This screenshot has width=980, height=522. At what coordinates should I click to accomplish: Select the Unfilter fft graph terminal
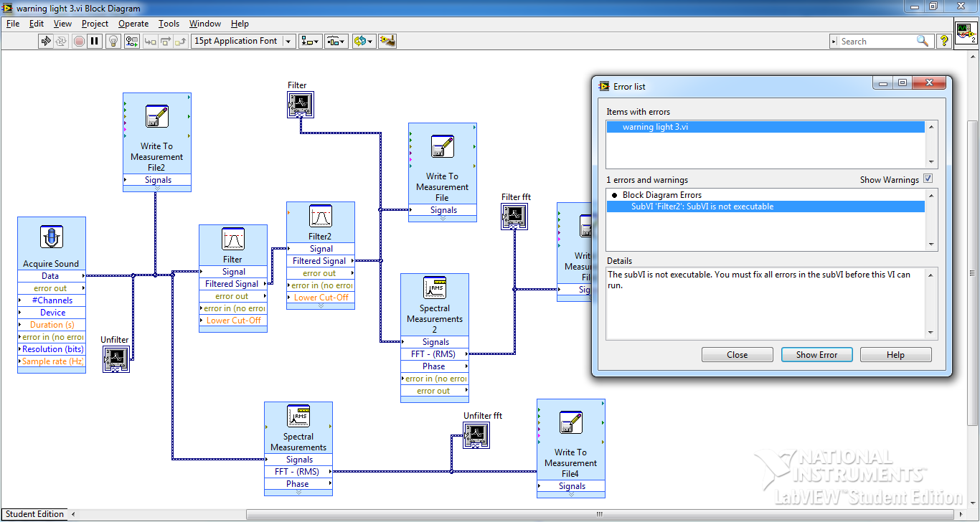pos(476,435)
